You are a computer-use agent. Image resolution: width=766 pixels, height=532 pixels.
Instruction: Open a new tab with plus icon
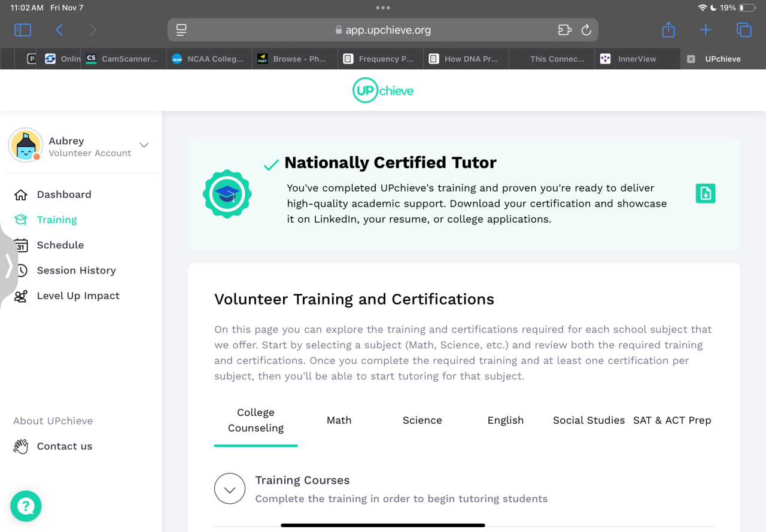pyautogui.click(x=706, y=30)
